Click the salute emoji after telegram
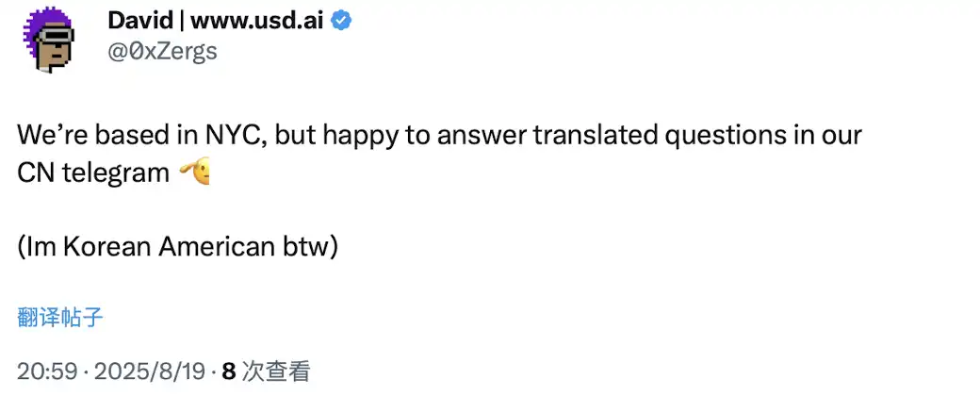980x396 pixels. click(194, 173)
